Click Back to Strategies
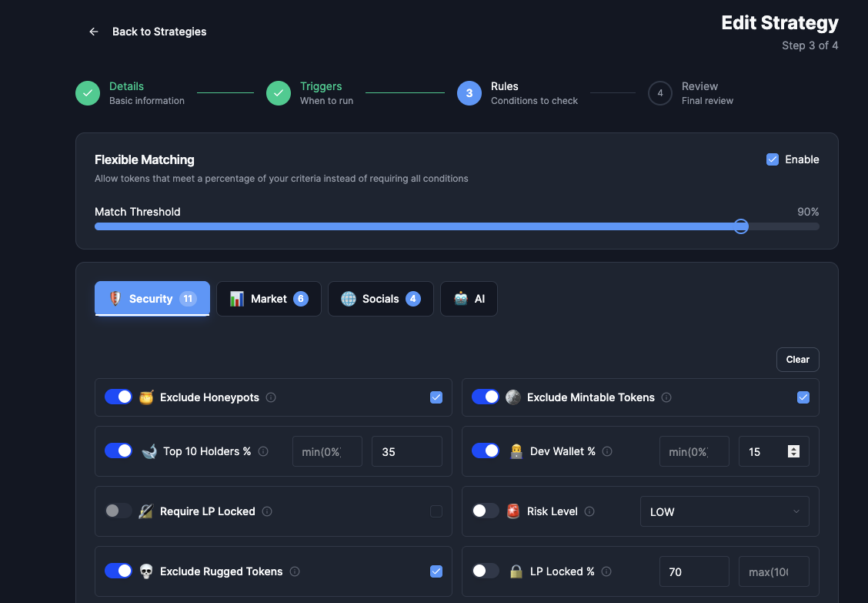 [x=159, y=32]
